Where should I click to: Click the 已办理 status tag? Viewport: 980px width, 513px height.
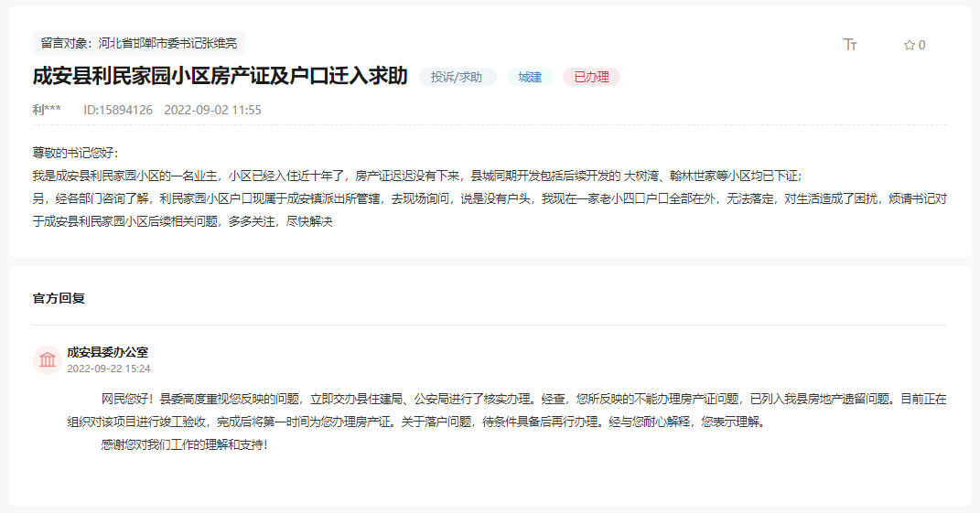click(x=591, y=77)
